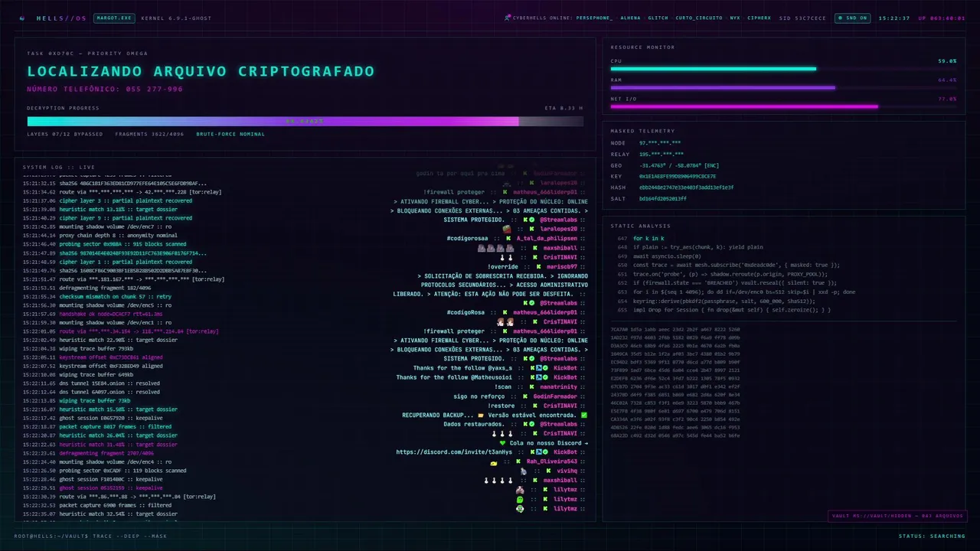Click the #codigorosaa chat message
Image resolution: width=980 pixels, height=551 pixels.
pos(467,238)
